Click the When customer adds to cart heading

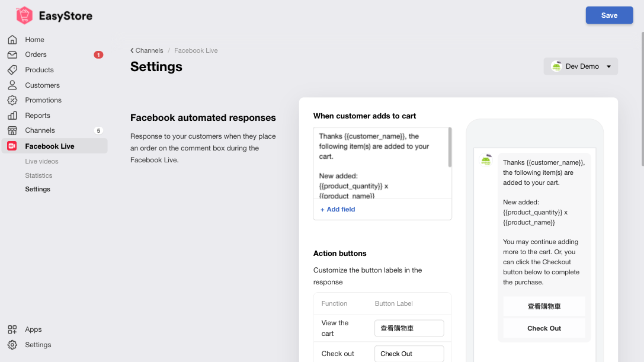click(365, 116)
